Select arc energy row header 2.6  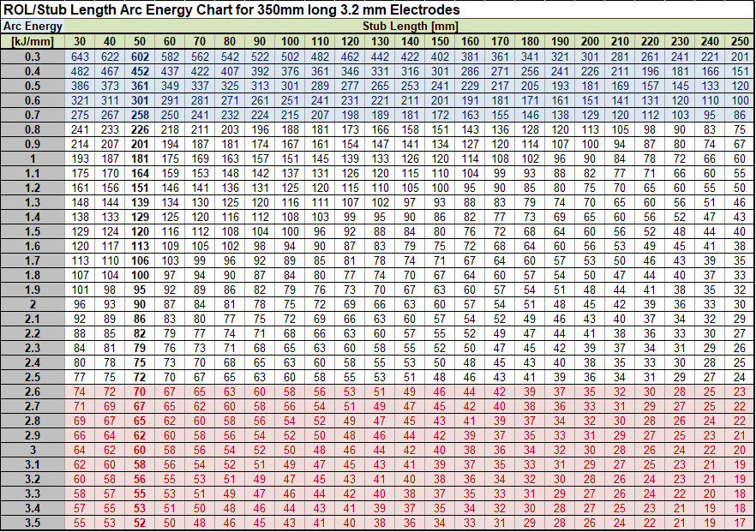coord(33,392)
